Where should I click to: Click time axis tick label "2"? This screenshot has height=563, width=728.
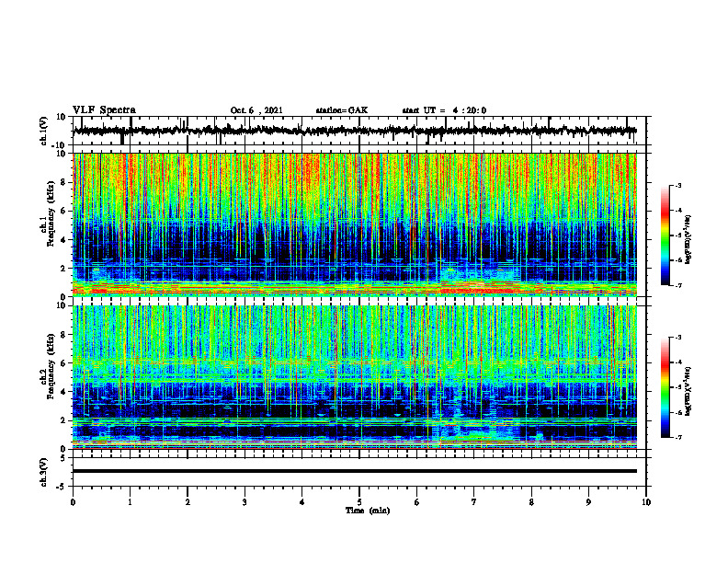(x=188, y=502)
